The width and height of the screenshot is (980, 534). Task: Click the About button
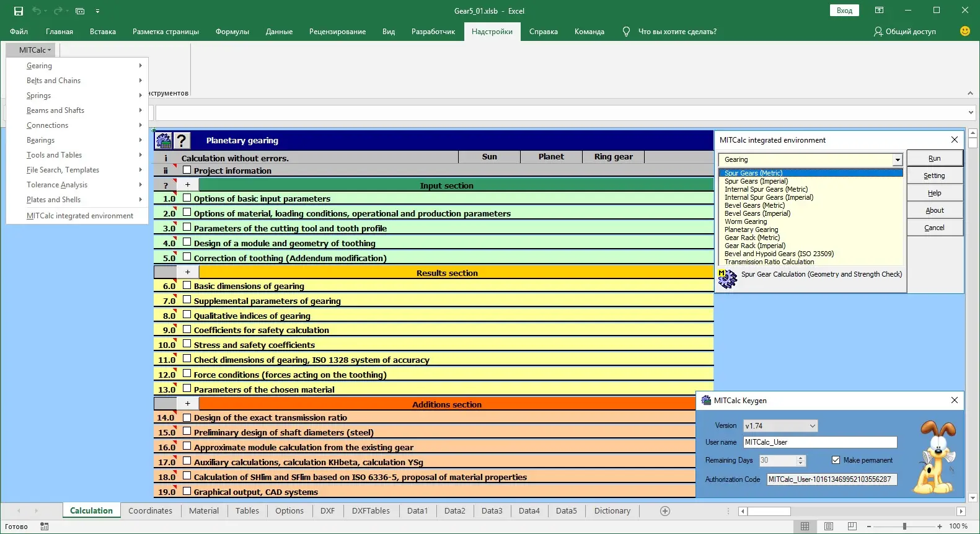935,210
